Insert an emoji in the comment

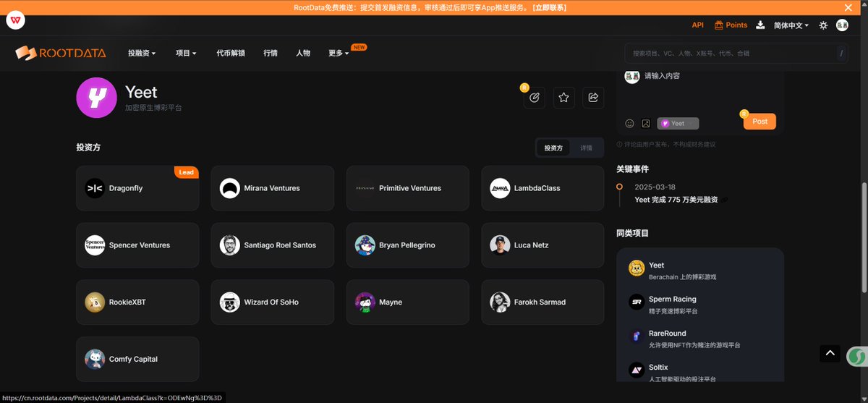pyautogui.click(x=629, y=123)
